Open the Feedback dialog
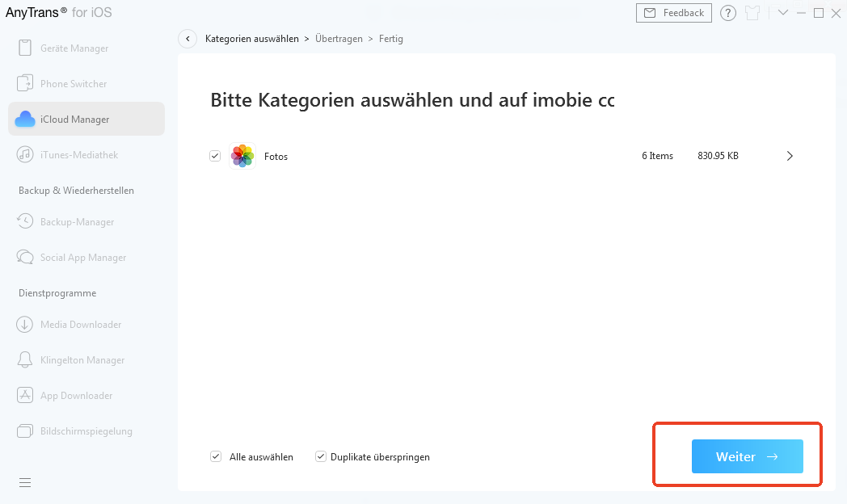The height and width of the screenshot is (504, 847). [673, 13]
